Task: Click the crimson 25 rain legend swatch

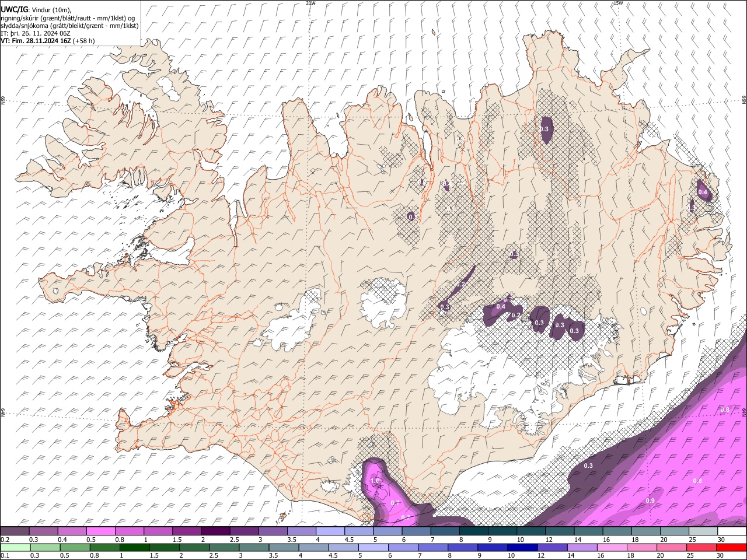Action: click(x=701, y=548)
